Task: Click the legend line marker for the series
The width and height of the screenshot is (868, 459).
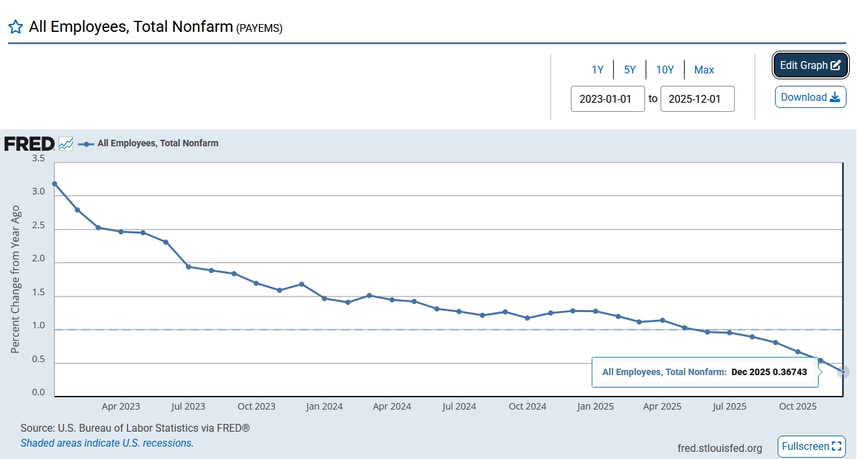Action: pos(86,144)
